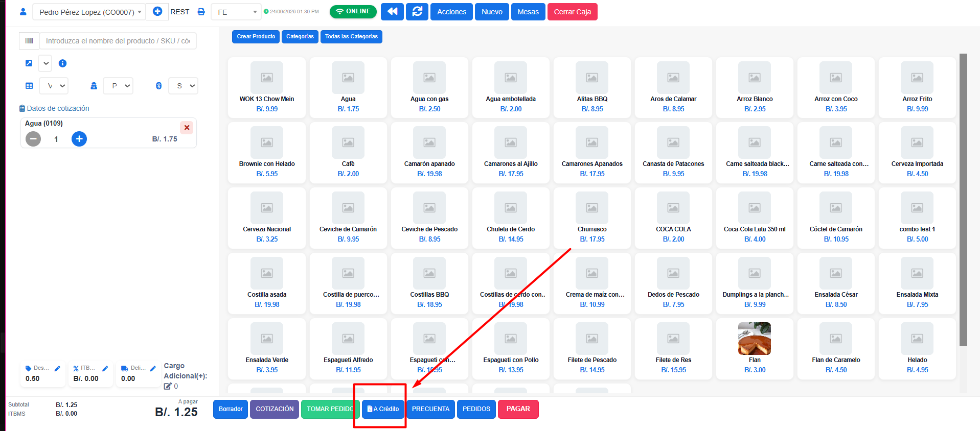Viewport: 980px width, 431px height.
Task: Open the V table dropdown
Action: tap(54, 86)
